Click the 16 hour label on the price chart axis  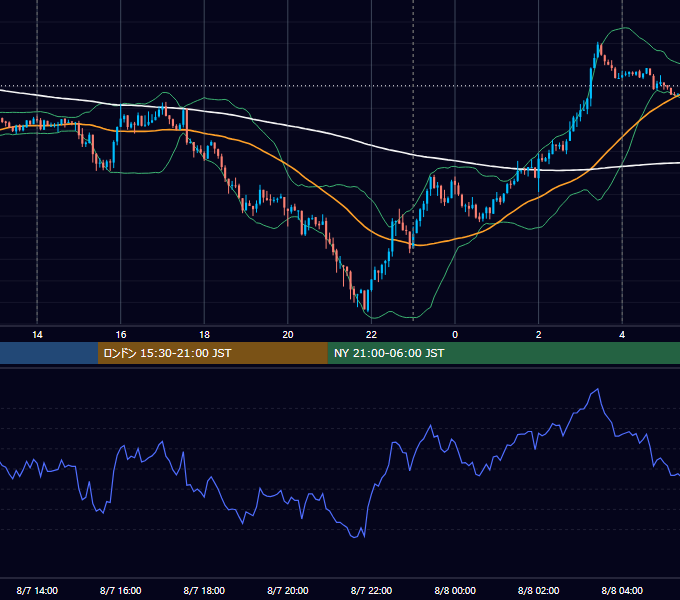click(121, 335)
